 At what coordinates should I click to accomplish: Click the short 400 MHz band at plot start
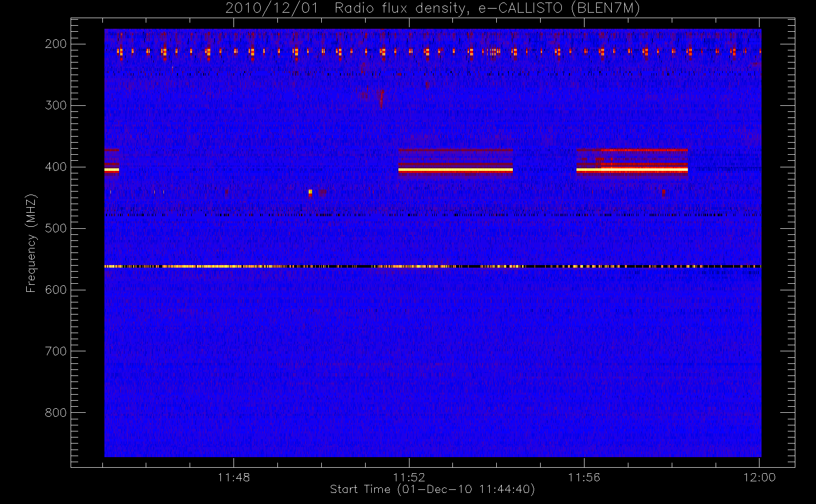111,170
